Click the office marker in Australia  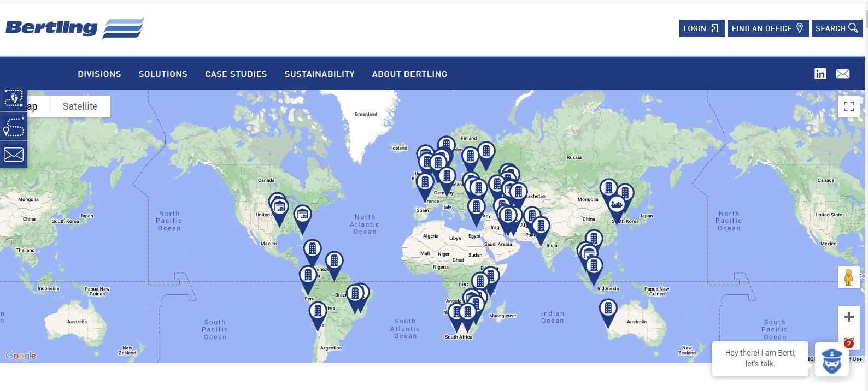[608, 310]
